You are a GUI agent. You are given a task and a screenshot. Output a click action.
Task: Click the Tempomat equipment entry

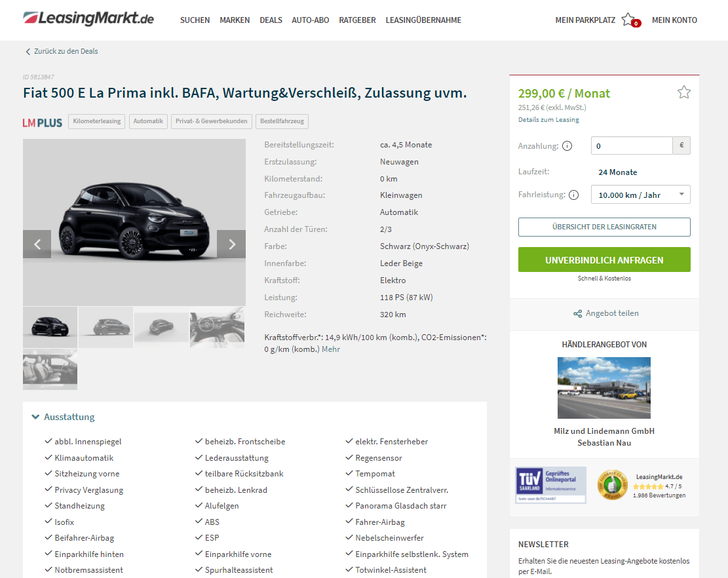tap(375, 474)
